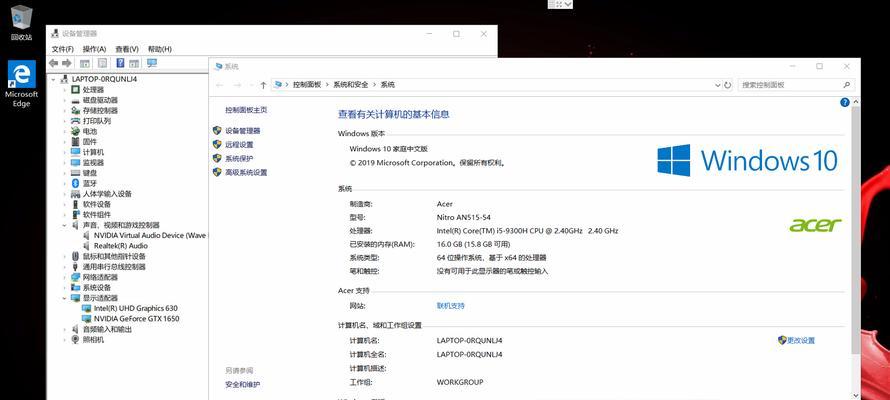The width and height of the screenshot is (890, 400).
Task: Click 控制面板 in the address breadcrumb
Action: 307,85
